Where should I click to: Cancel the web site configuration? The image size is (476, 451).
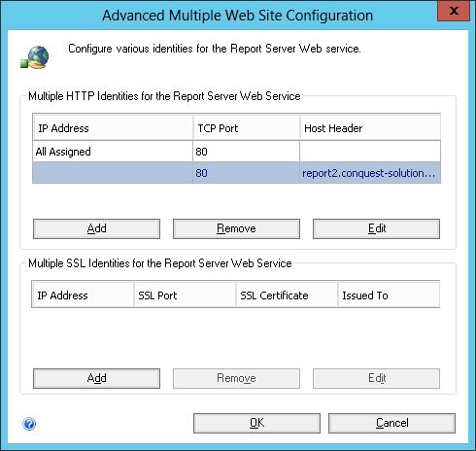tap(391, 423)
